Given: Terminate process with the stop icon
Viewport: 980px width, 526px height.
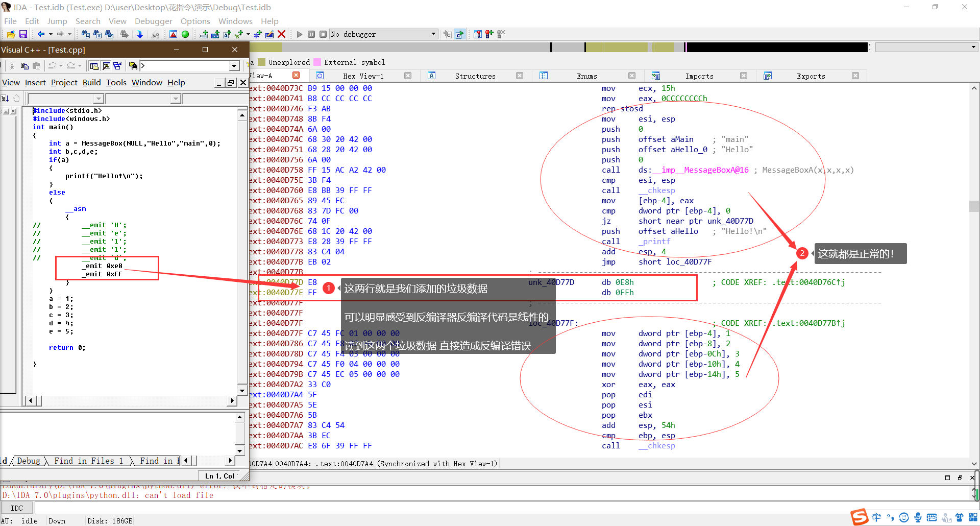Looking at the screenshot, I should tap(323, 34).
